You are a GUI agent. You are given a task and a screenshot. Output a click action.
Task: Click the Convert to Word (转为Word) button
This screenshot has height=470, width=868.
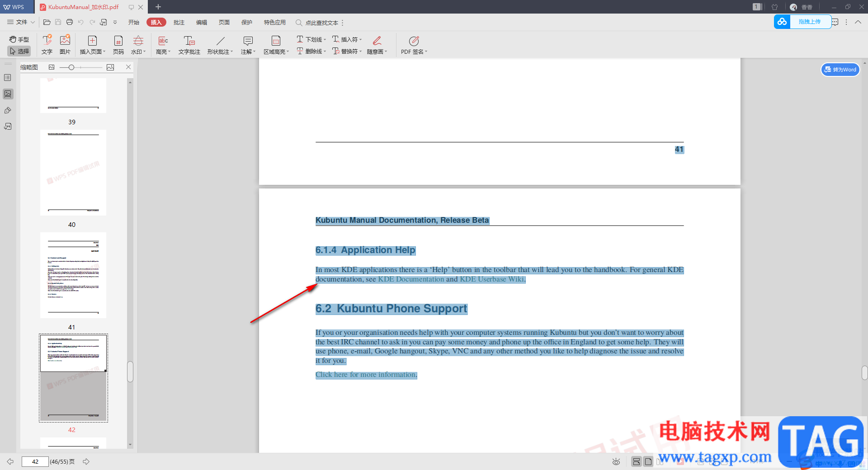tap(840, 70)
